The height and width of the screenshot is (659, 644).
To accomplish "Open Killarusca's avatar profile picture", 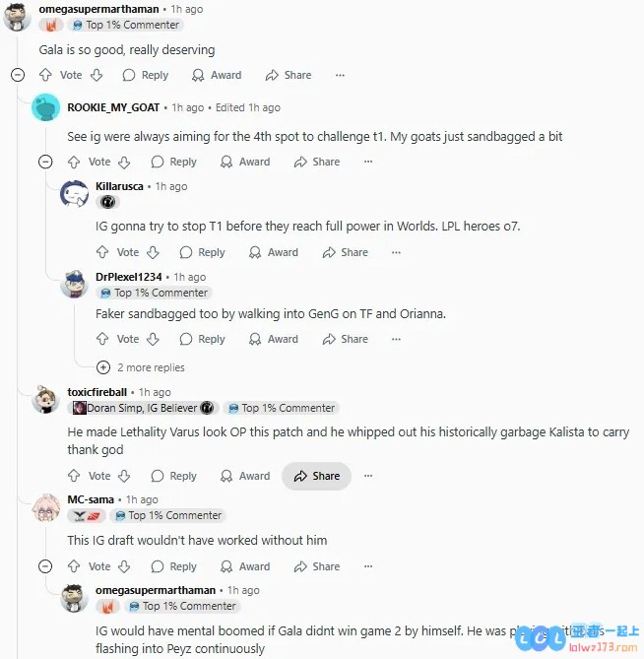I will pyautogui.click(x=74, y=194).
